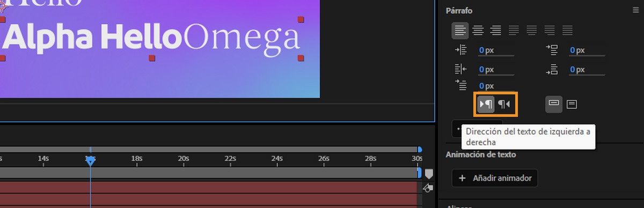
Task: Click the 24s mark on time ruler
Action: (277, 158)
